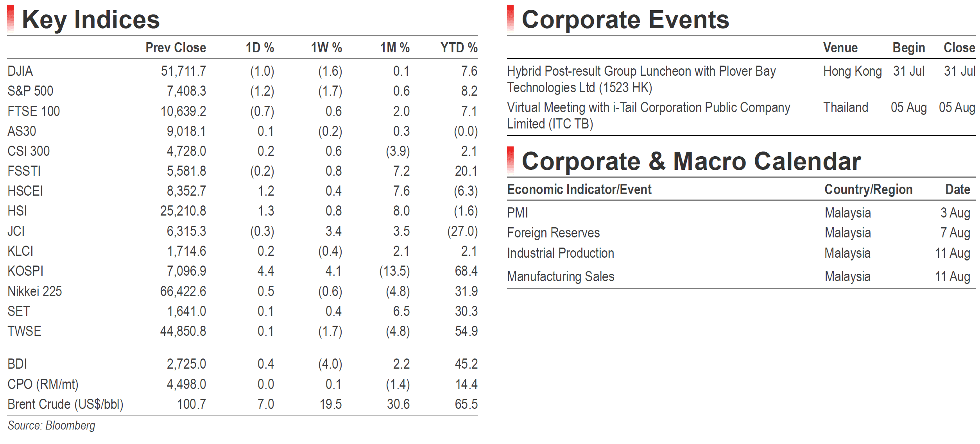The width and height of the screenshot is (980, 444).
Task: Select the YTD % column header
Action: click(459, 48)
